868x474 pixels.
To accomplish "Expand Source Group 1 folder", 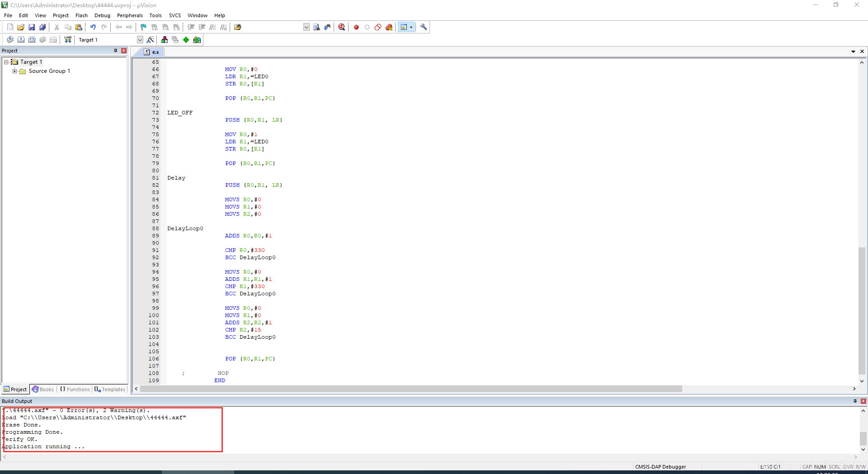I will click(x=15, y=71).
